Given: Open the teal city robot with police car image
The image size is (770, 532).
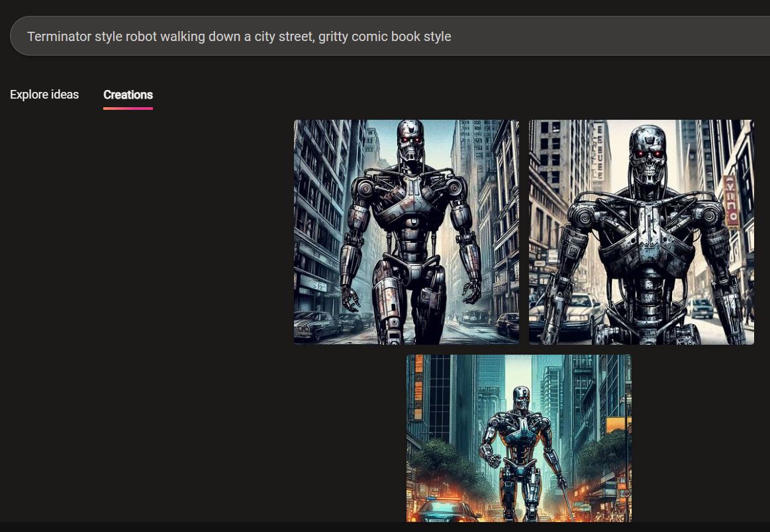Looking at the screenshot, I should 519,438.
